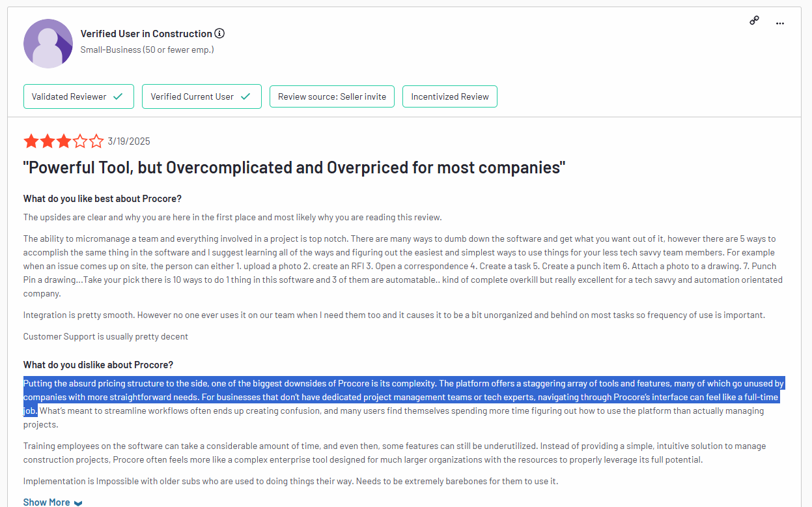The image size is (812, 507).
Task: Click the review title about Overcomplicated and Overpriced
Action: pos(294,168)
